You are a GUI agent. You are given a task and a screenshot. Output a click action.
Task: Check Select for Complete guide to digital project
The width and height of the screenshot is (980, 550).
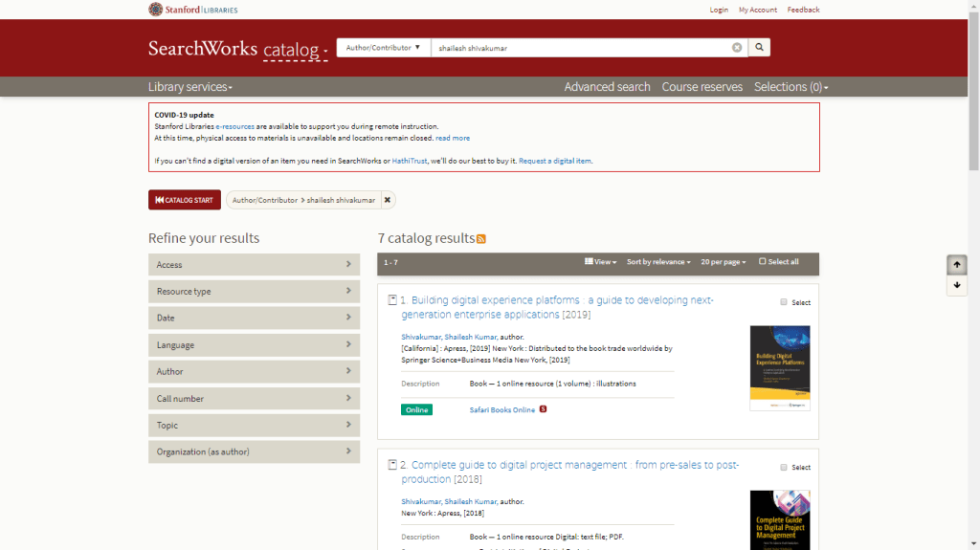click(x=784, y=468)
